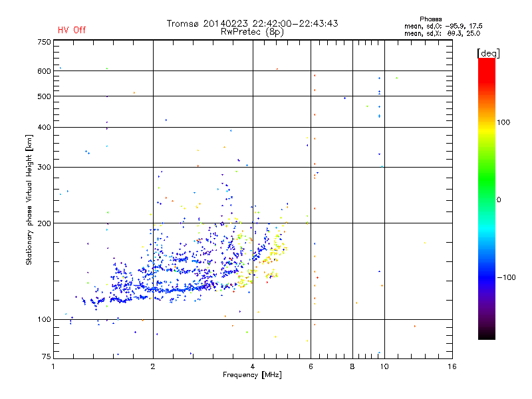This screenshot has height=399, width=532.
Task: Click the '100' y-axis tick label
Action: point(44,319)
